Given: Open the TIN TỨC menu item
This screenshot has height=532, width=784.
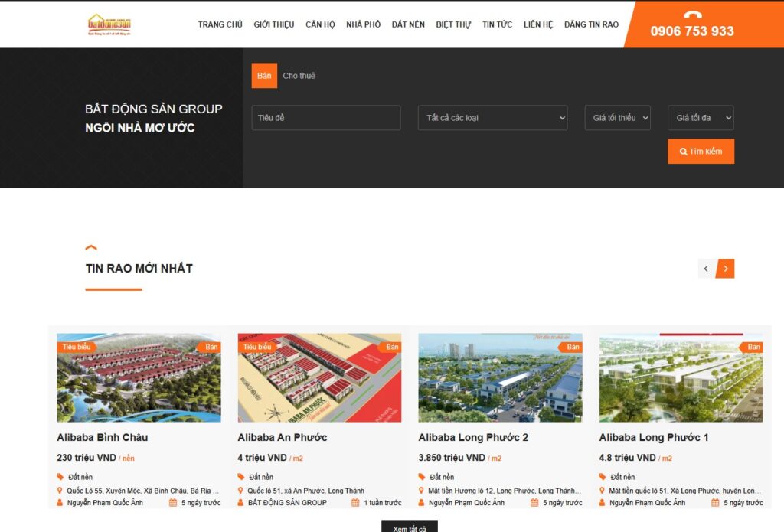Looking at the screenshot, I should pos(497,24).
